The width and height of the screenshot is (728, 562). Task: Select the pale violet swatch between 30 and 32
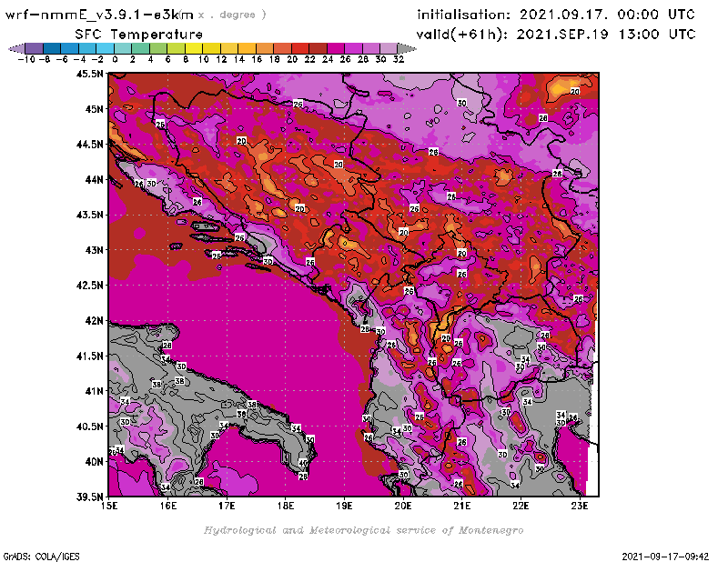(389, 48)
